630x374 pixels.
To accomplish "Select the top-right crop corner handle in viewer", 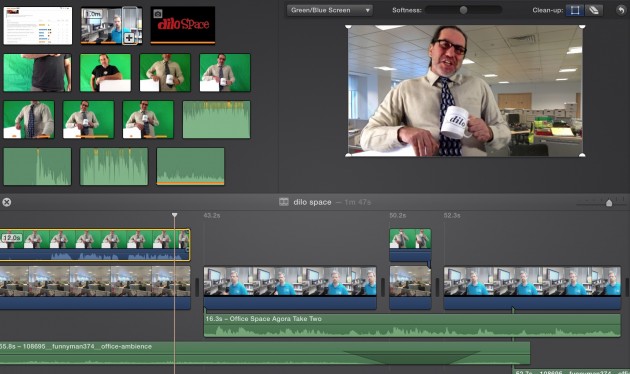I will click(x=582, y=27).
